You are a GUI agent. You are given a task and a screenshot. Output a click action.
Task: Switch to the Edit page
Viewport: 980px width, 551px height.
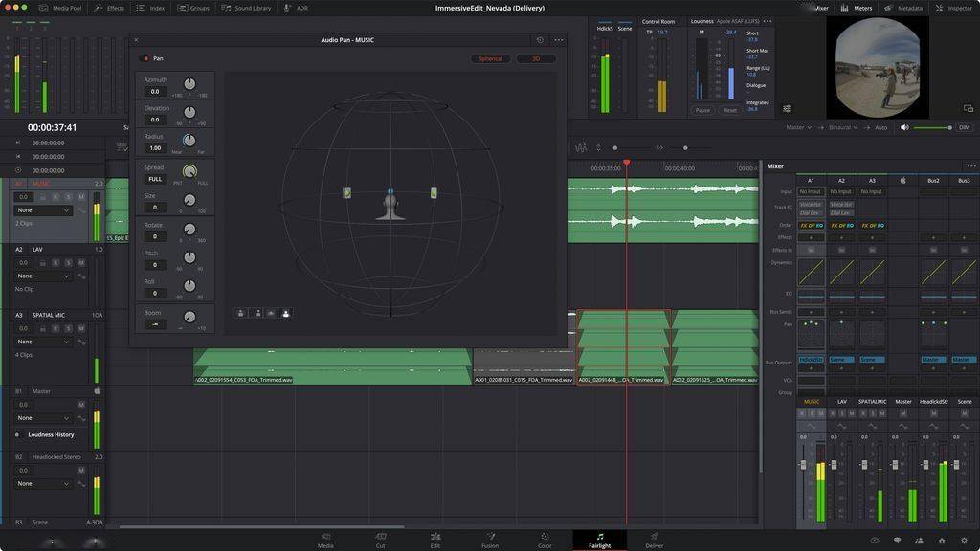pyautogui.click(x=435, y=540)
